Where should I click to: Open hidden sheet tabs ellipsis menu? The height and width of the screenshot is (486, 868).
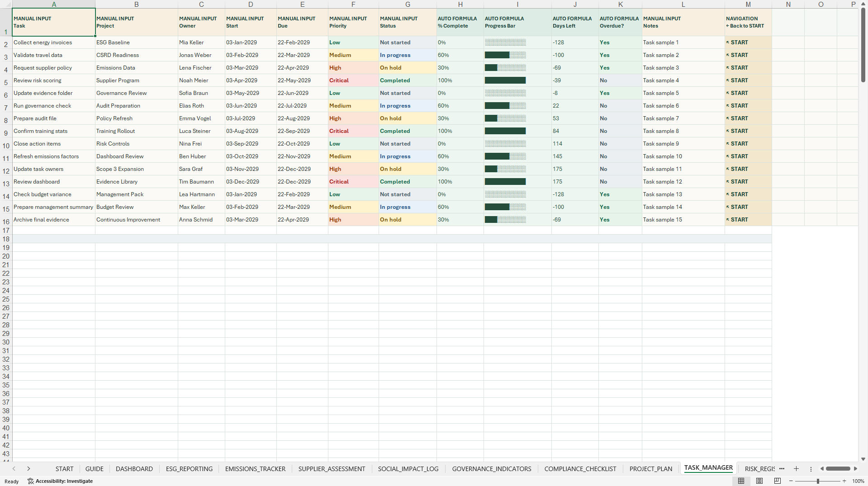tap(782, 469)
